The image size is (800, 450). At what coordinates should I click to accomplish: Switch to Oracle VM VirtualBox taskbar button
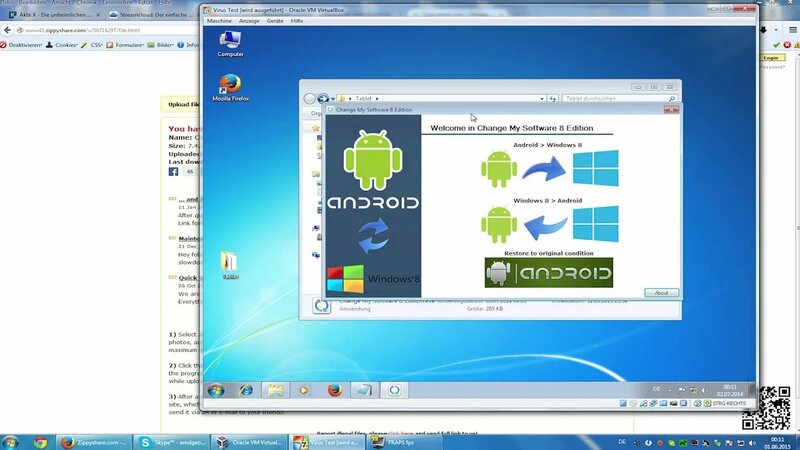[x=249, y=442]
